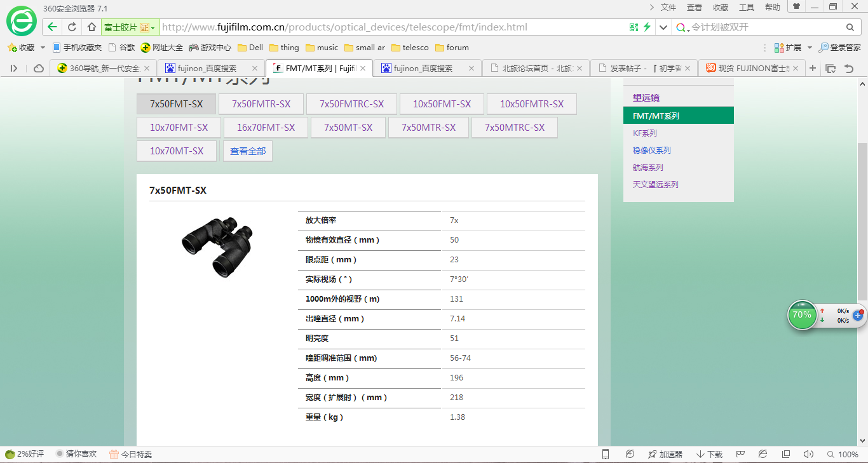
Task: Open the small ar bookmarks folder
Action: (x=365, y=48)
